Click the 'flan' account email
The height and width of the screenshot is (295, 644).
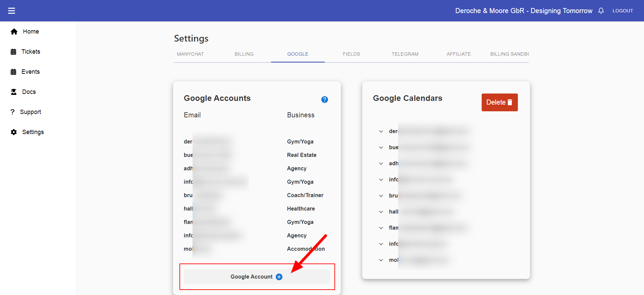click(x=207, y=222)
